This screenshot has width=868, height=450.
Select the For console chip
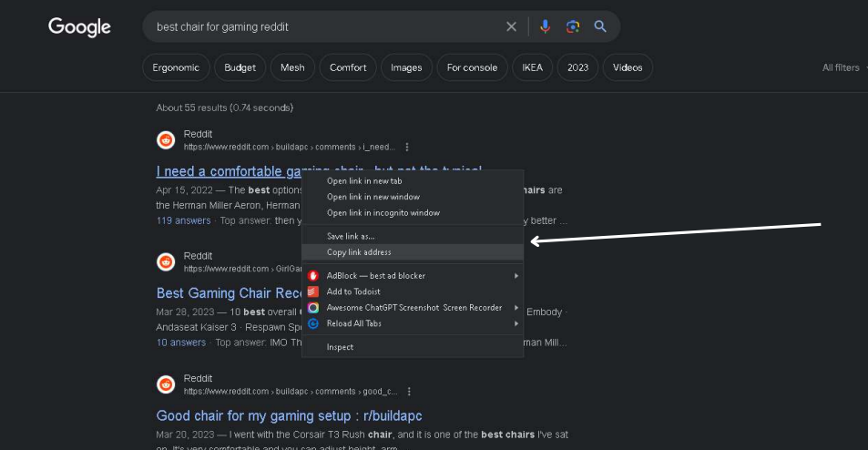tap(472, 67)
